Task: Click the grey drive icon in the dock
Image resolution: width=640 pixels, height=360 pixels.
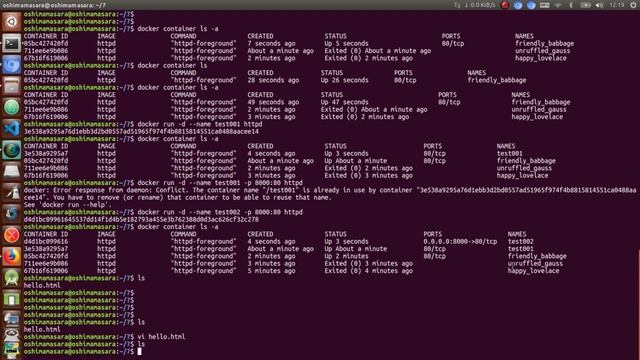Action: (x=11, y=171)
